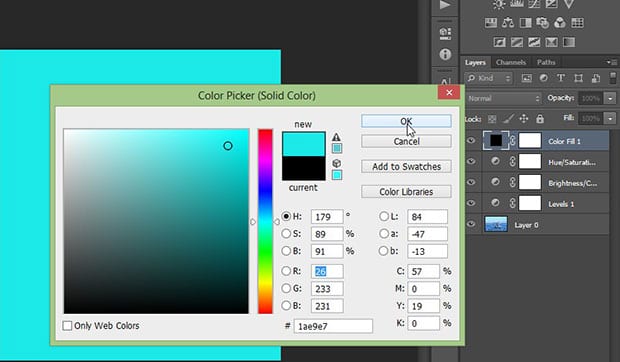The width and height of the screenshot is (620, 362).
Task: Click the Color Fill 1 layer mask thumbnail
Action: coord(530,141)
